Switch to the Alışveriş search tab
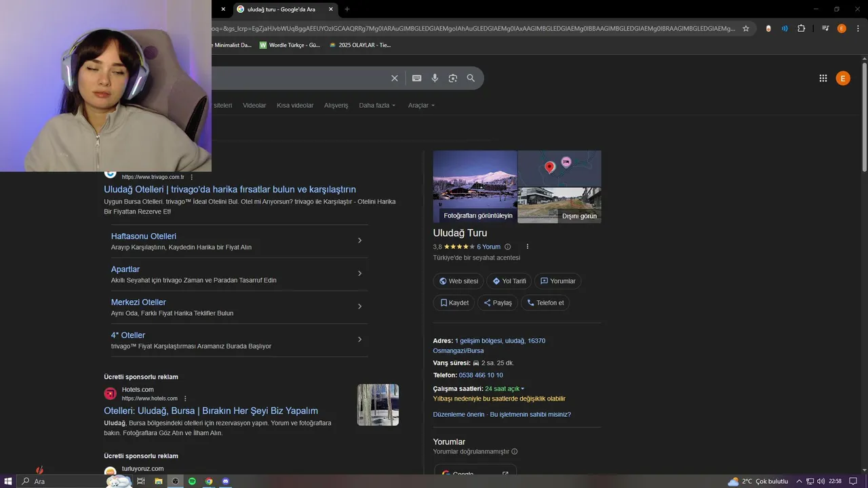The image size is (868, 488). point(336,106)
